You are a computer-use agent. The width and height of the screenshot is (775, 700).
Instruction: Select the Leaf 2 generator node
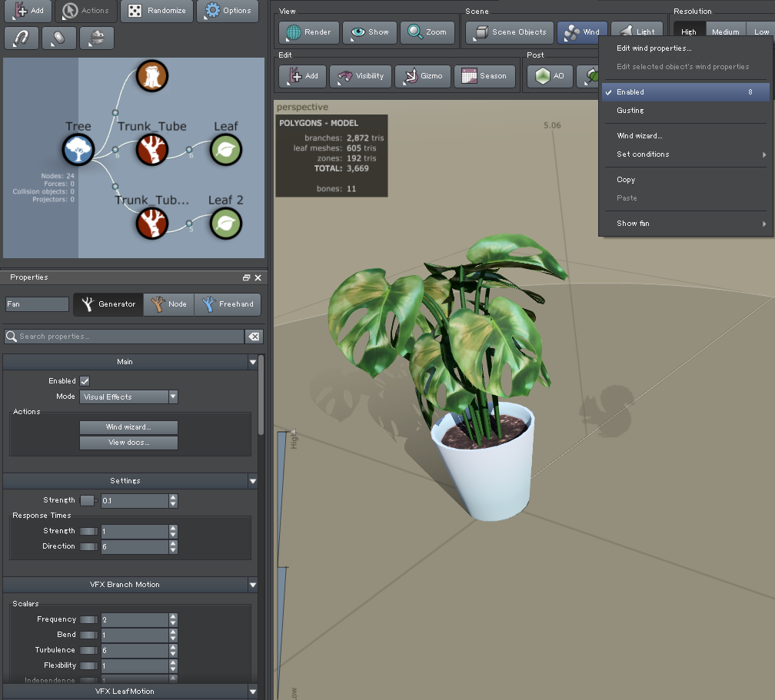[x=225, y=224]
